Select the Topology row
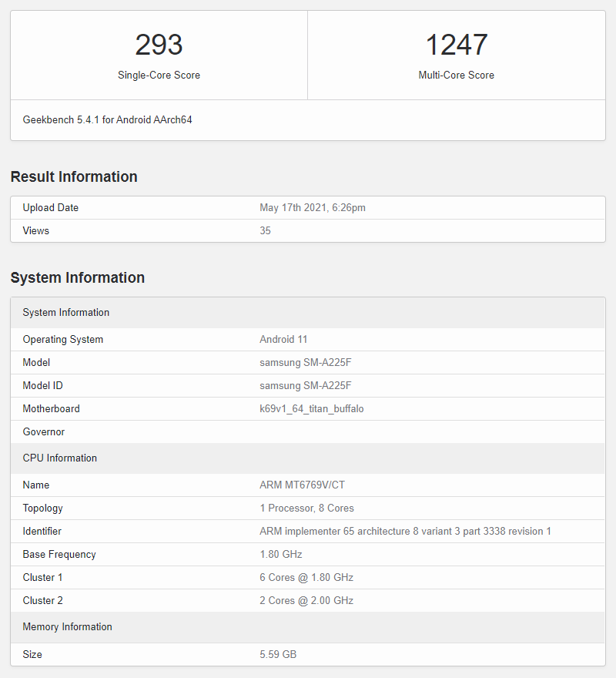The image size is (616, 678). click(308, 508)
